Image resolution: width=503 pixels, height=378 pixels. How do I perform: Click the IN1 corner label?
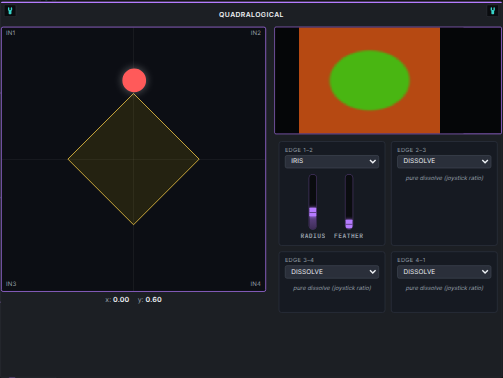(10, 33)
